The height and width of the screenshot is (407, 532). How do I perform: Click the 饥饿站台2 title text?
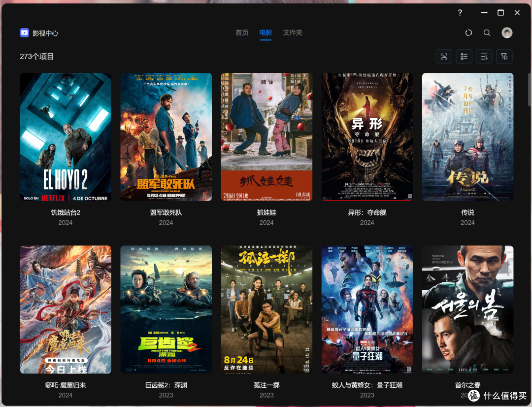coord(66,212)
